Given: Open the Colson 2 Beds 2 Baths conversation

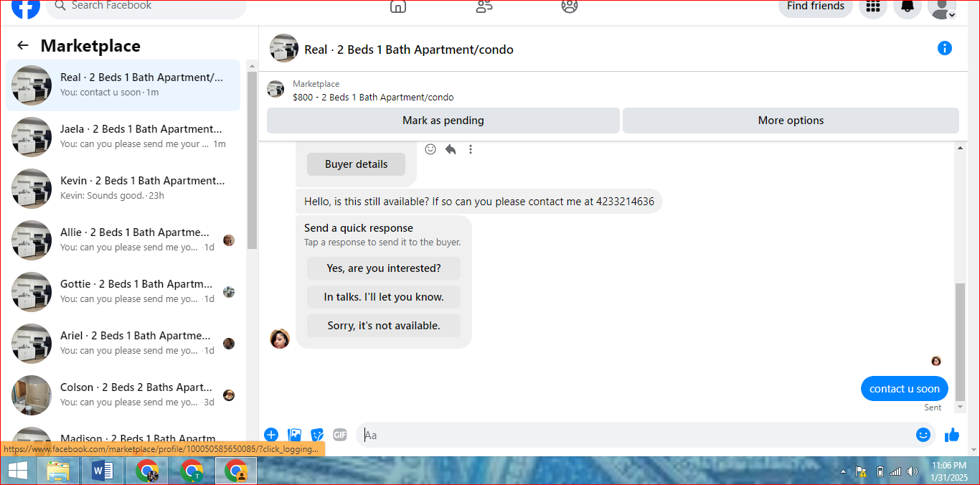Looking at the screenshot, I should [123, 395].
